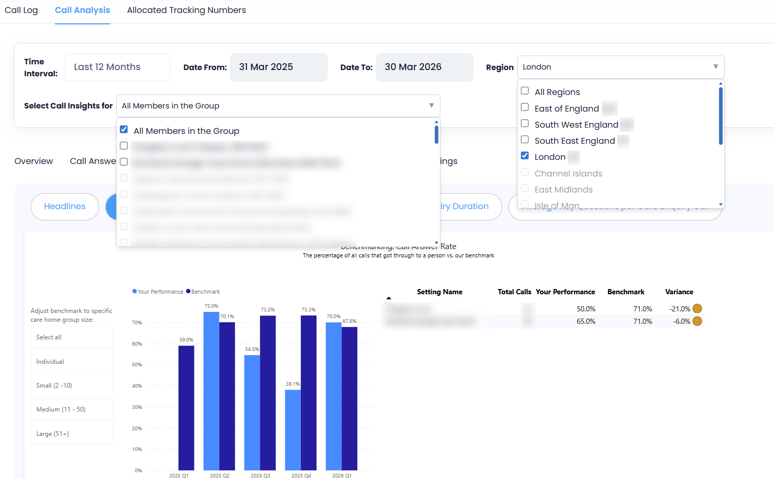Tick the East of England checkbox
Viewport: 774px width, 479px height.
[x=525, y=107]
